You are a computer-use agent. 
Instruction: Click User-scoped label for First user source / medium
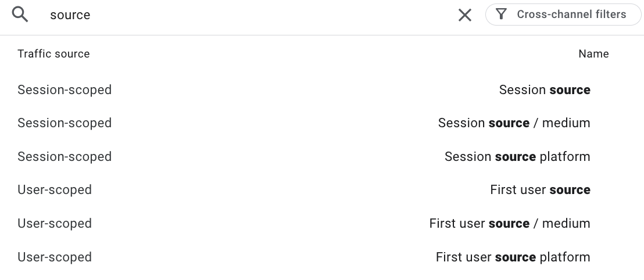(55, 224)
